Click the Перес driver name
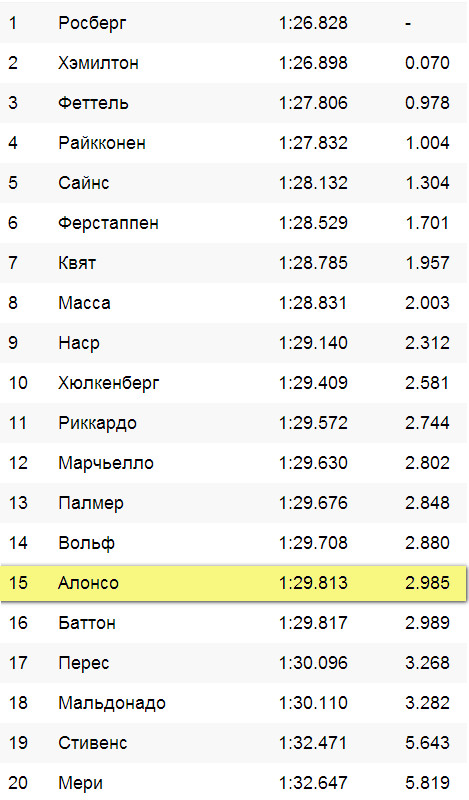 pos(84,663)
